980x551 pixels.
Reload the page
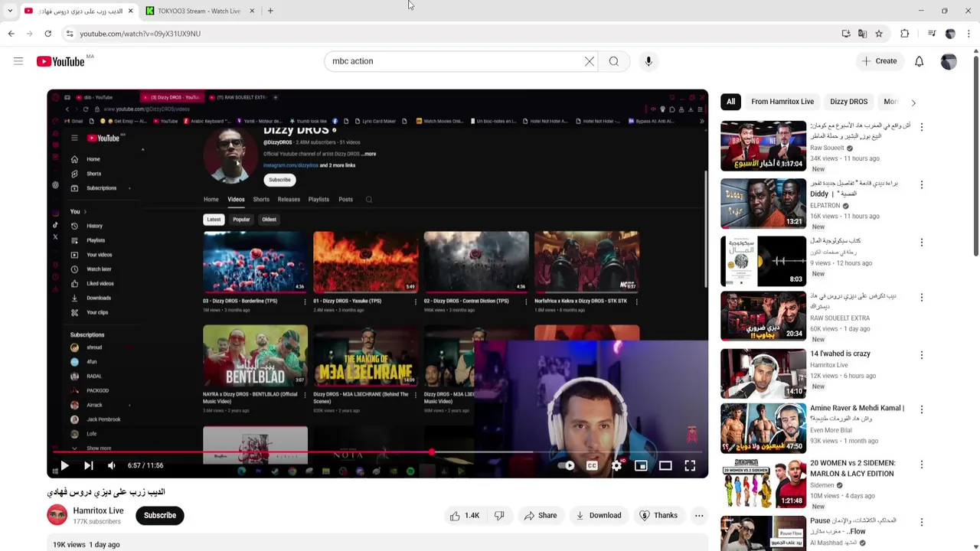tap(47, 34)
